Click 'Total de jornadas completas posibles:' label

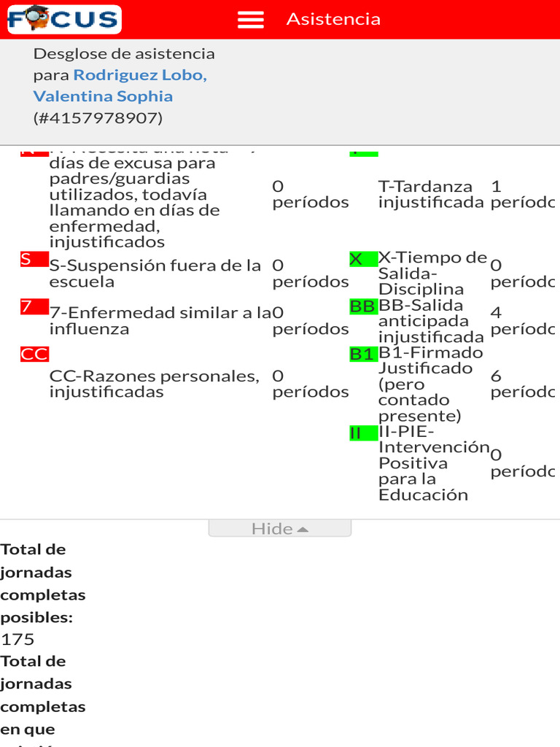point(43,583)
